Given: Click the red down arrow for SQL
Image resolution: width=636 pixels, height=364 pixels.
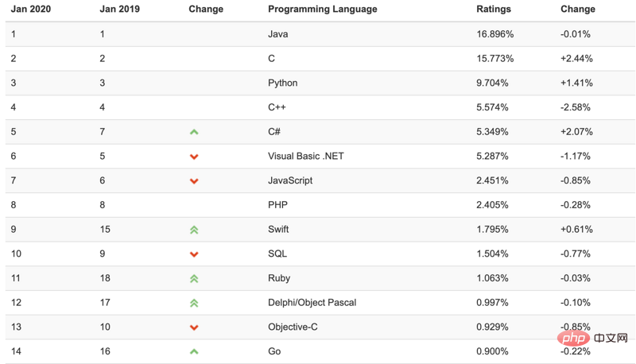Looking at the screenshot, I should 194,254.
